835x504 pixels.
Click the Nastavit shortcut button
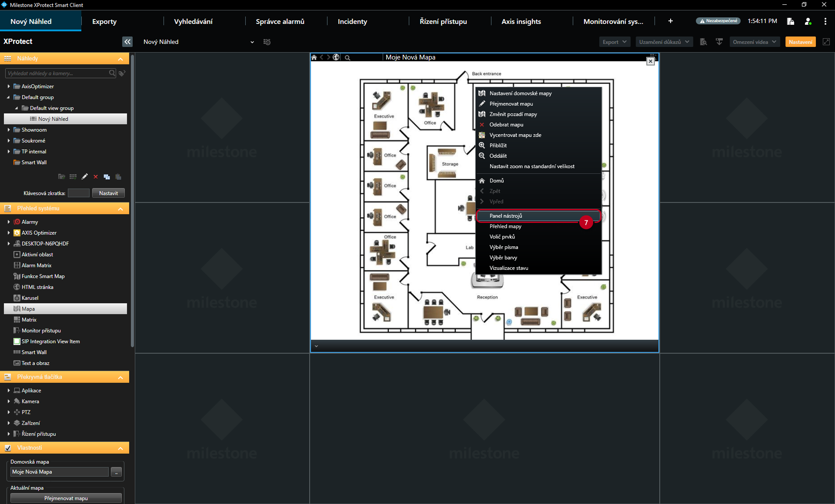(108, 193)
